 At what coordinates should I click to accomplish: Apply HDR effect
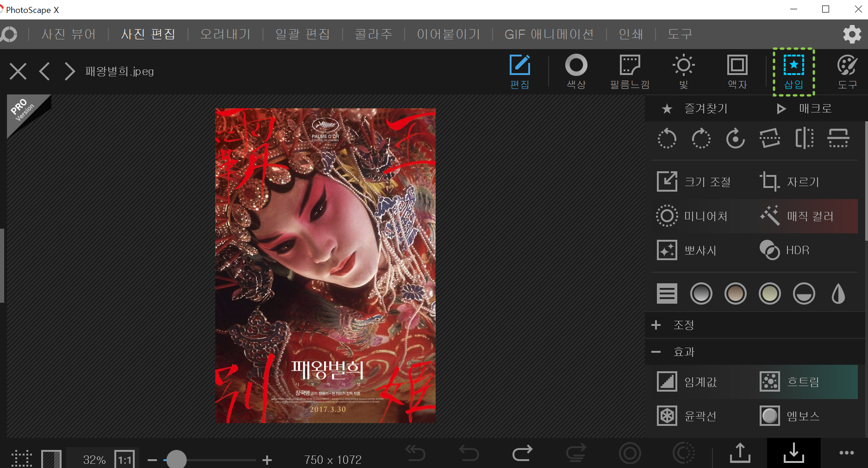(x=785, y=250)
